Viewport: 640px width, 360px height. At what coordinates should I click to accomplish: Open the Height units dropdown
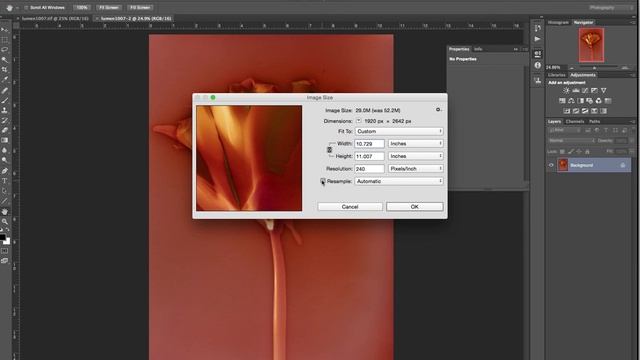(416, 156)
